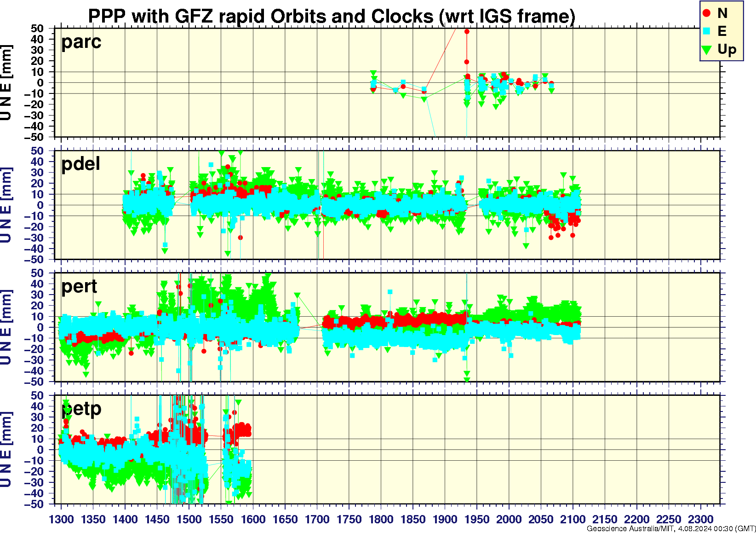This screenshot has width=756, height=533.
Task: Click the 1550 x-axis tick label
Action: (x=221, y=519)
